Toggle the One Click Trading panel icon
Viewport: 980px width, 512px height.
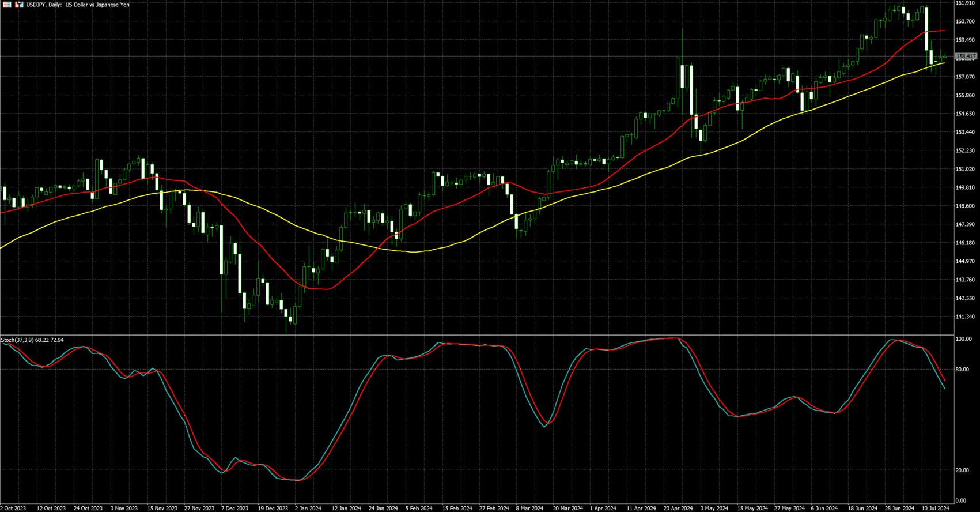point(19,5)
